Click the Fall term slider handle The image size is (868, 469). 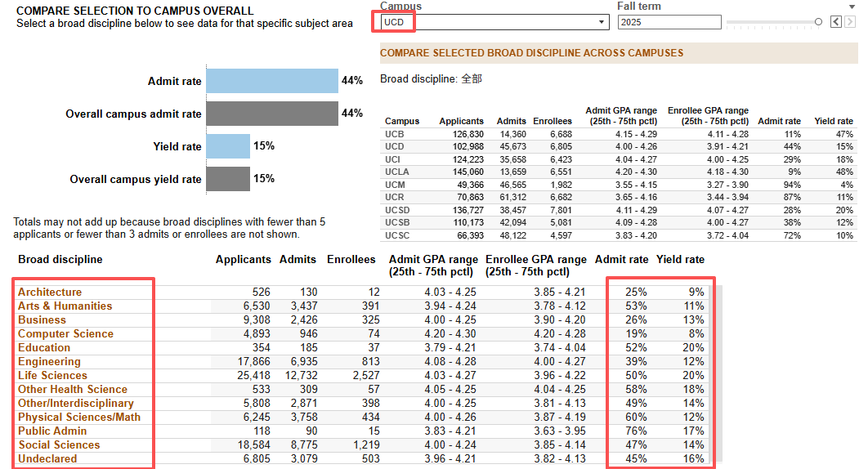[818, 22]
